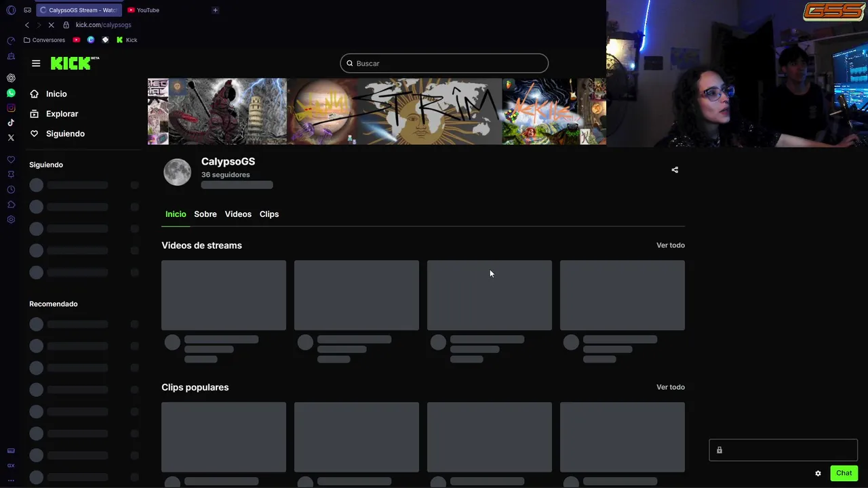The width and height of the screenshot is (868, 488).
Task: Click the Buscar search field
Action: (x=444, y=63)
